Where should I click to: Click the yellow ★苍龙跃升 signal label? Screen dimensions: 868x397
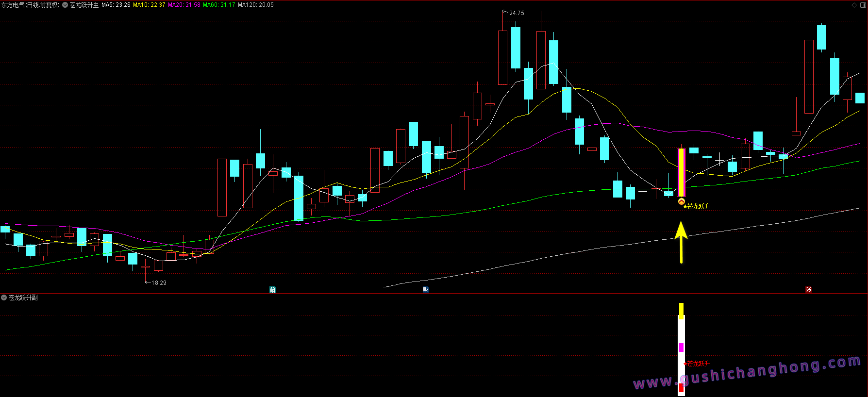point(697,207)
